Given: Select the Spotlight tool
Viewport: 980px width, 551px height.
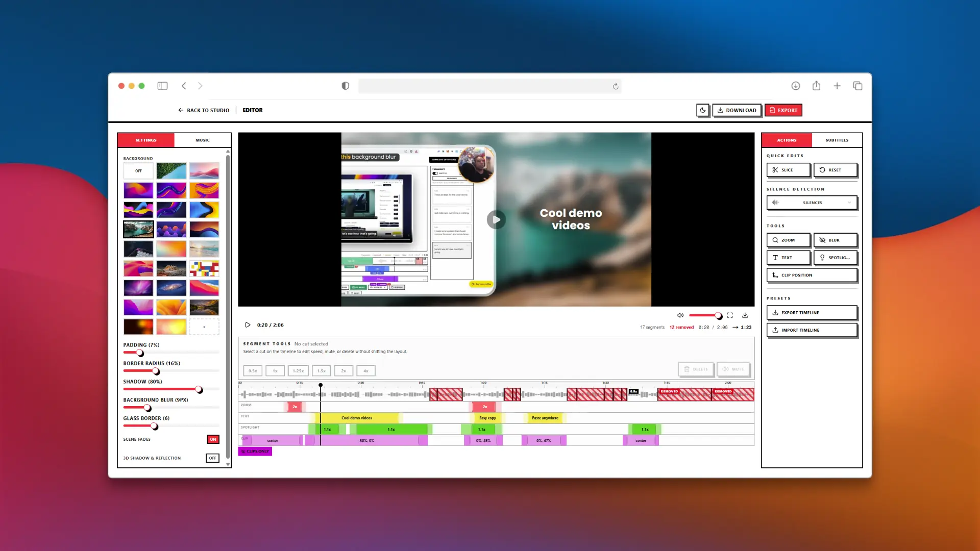Looking at the screenshot, I should [x=835, y=258].
